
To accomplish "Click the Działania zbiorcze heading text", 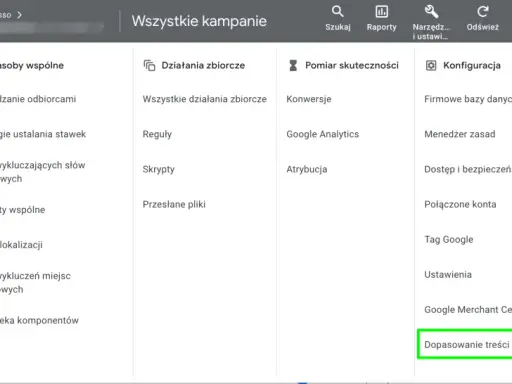I will pyautogui.click(x=203, y=65).
